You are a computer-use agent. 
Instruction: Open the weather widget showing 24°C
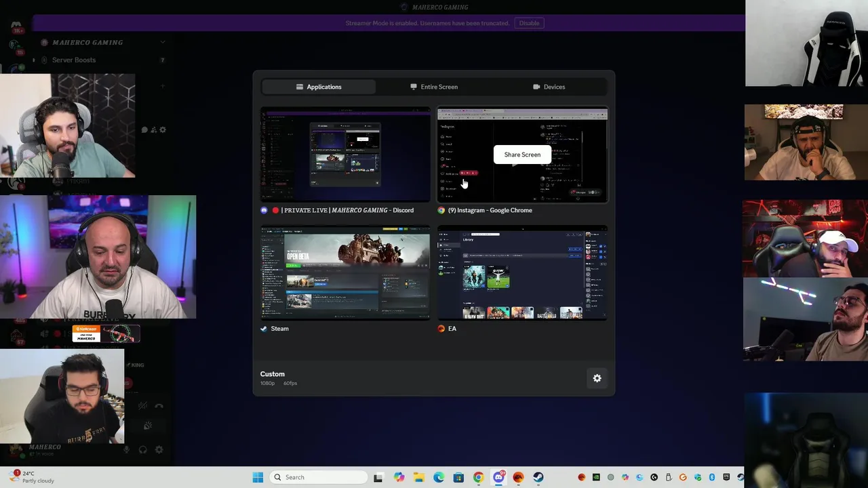click(31, 476)
